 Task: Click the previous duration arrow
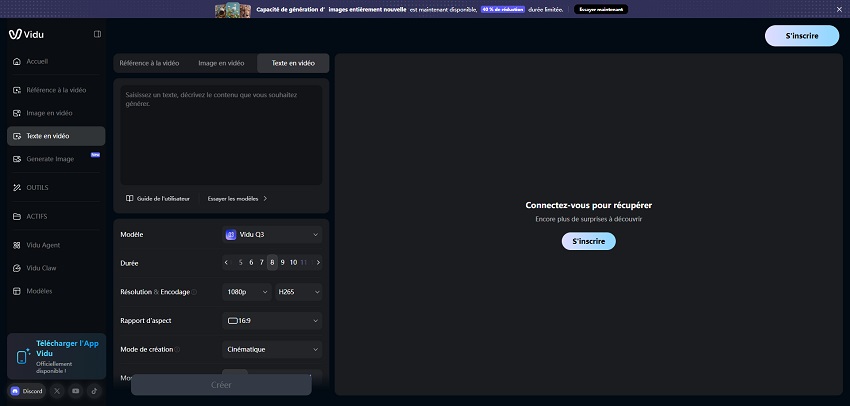click(226, 263)
